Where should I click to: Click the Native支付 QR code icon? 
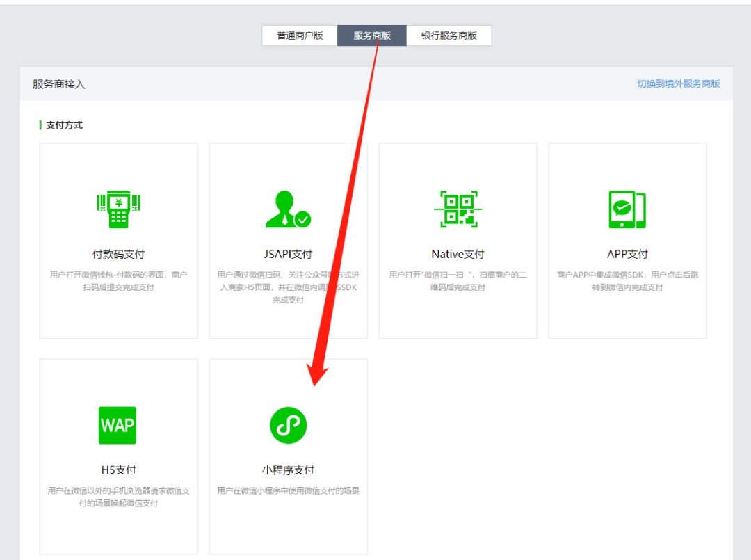point(458,209)
